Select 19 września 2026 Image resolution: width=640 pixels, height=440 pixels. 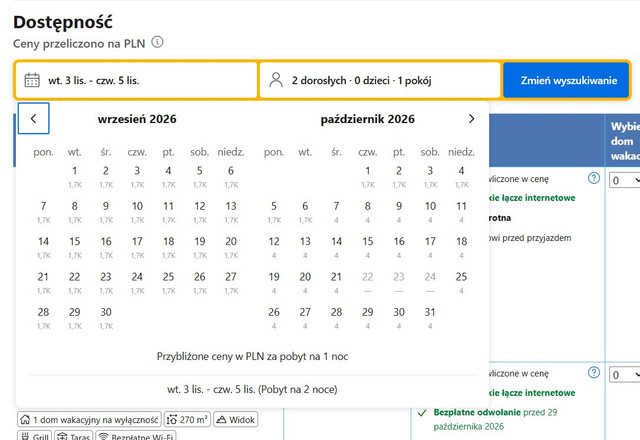200,248
